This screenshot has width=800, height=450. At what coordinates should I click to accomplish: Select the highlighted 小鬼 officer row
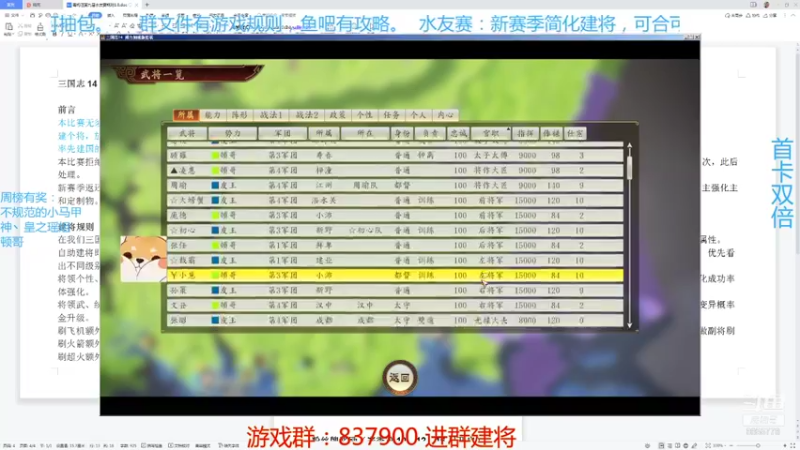[x=395, y=275]
